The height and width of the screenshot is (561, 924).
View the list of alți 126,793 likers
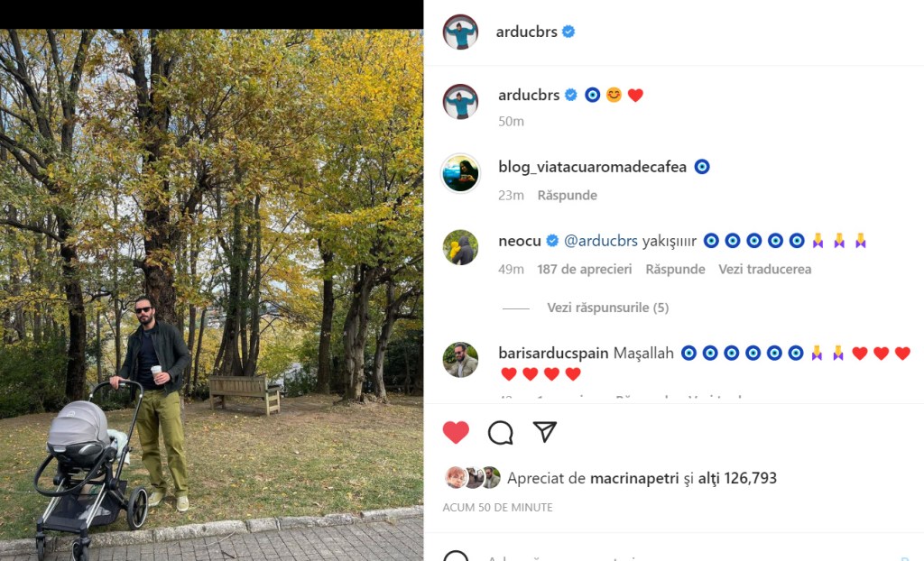737,478
